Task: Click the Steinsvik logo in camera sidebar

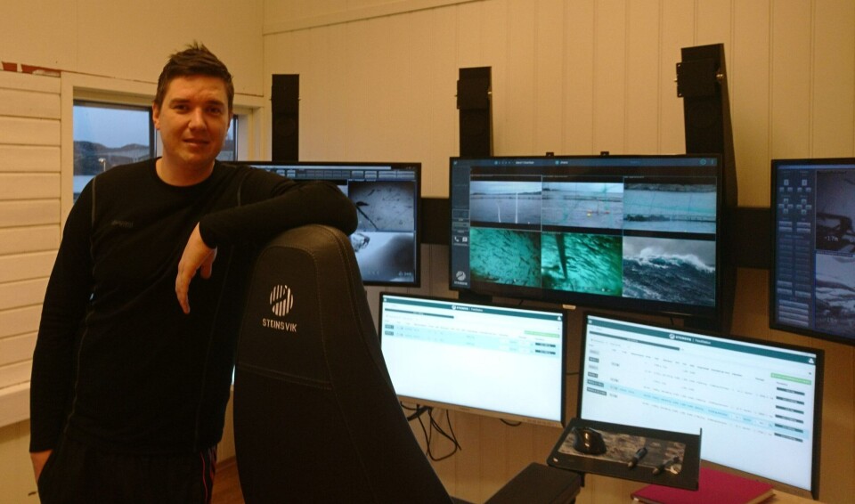Action: pos(460,277)
